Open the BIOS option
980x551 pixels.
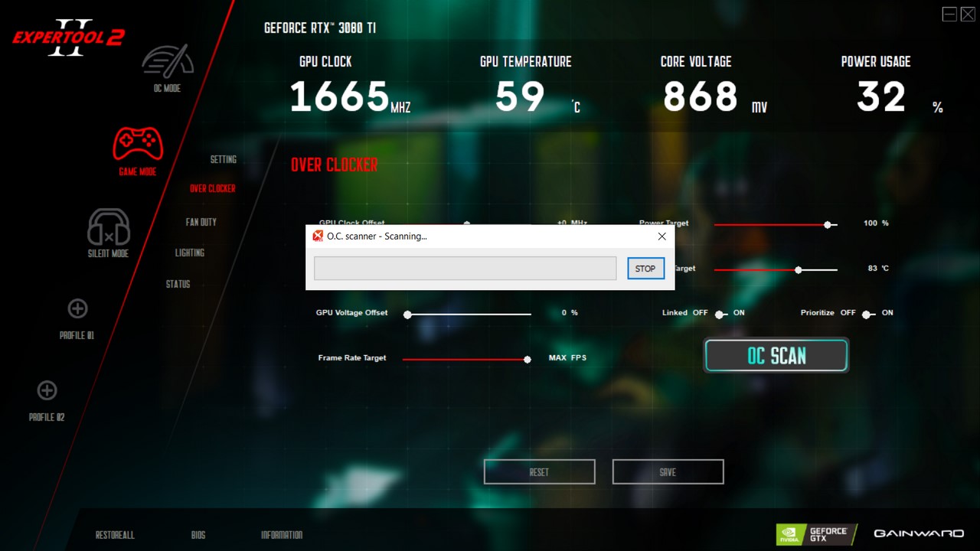tap(198, 535)
